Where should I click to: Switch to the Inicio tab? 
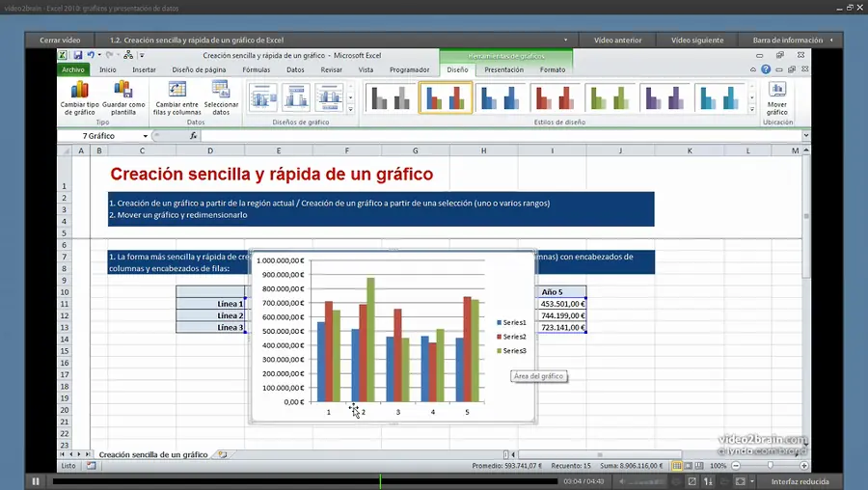coord(108,69)
